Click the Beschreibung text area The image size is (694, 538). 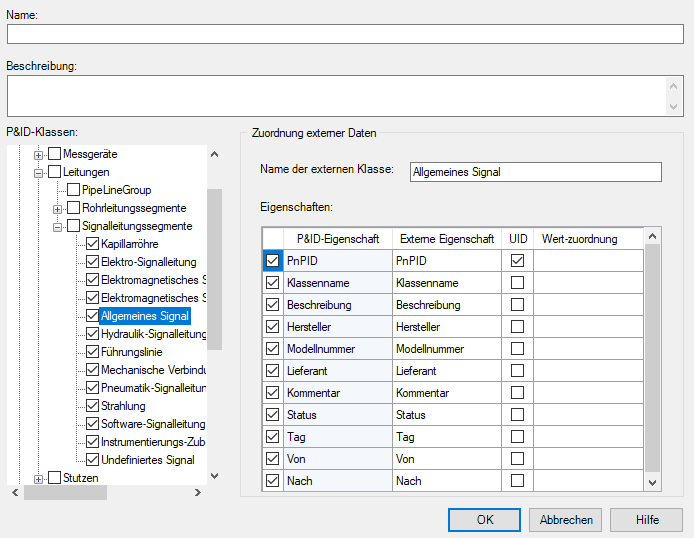pos(337,96)
